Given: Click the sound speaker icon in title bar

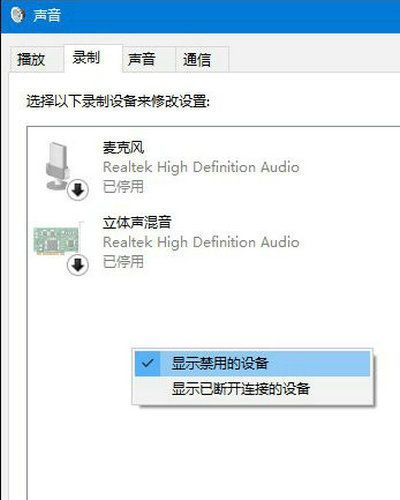Looking at the screenshot, I should [x=17, y=15].
